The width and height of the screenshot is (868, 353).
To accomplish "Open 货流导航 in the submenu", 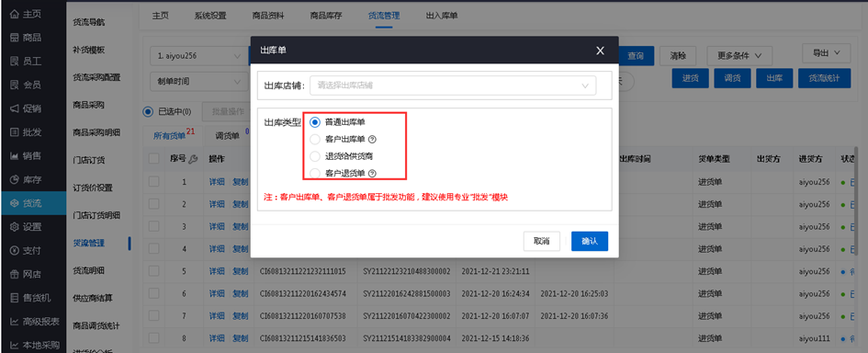I will (89, 23).
